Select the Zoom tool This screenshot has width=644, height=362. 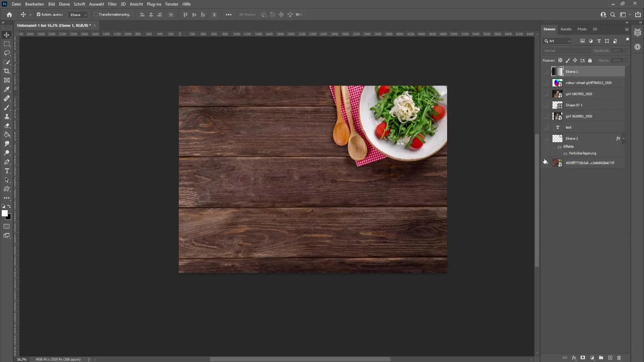(x=7, y=153)
